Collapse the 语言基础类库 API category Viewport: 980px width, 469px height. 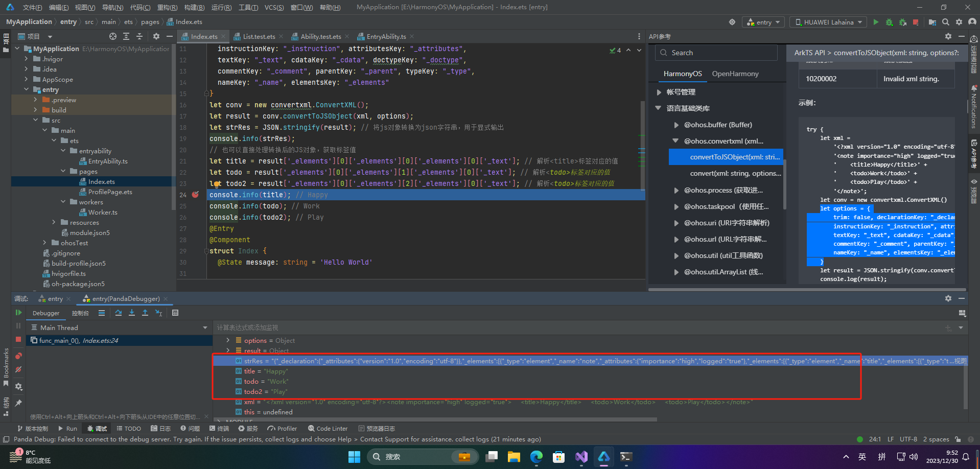click(659, 108)
